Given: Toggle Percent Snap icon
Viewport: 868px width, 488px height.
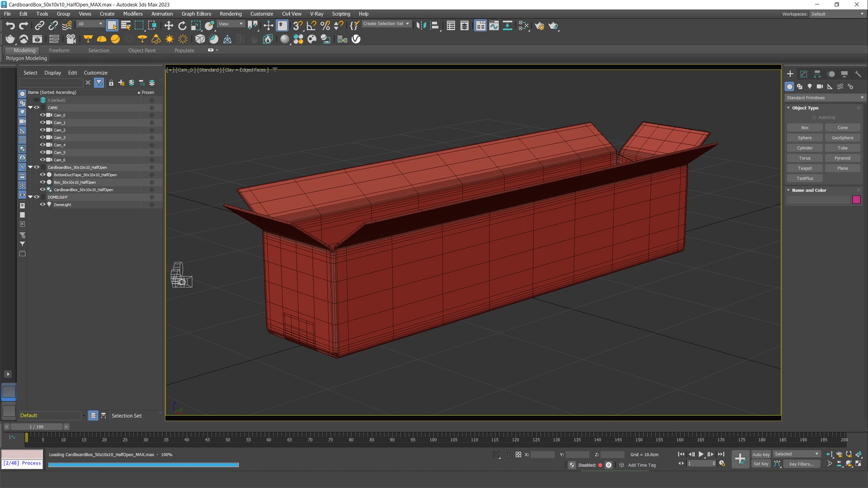Looking at the screenshot, I should 325,26.
